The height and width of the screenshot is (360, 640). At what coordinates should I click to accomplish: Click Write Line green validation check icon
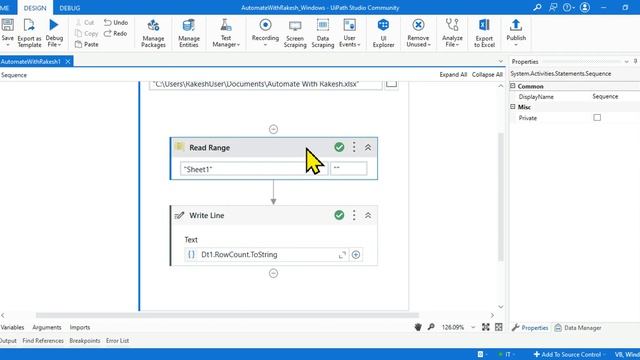339,215
